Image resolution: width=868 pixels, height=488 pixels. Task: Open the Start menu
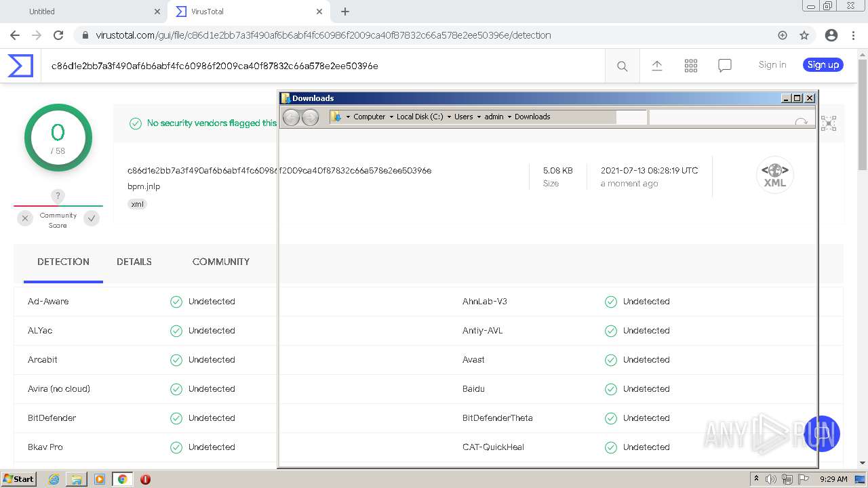click(18, 479)
